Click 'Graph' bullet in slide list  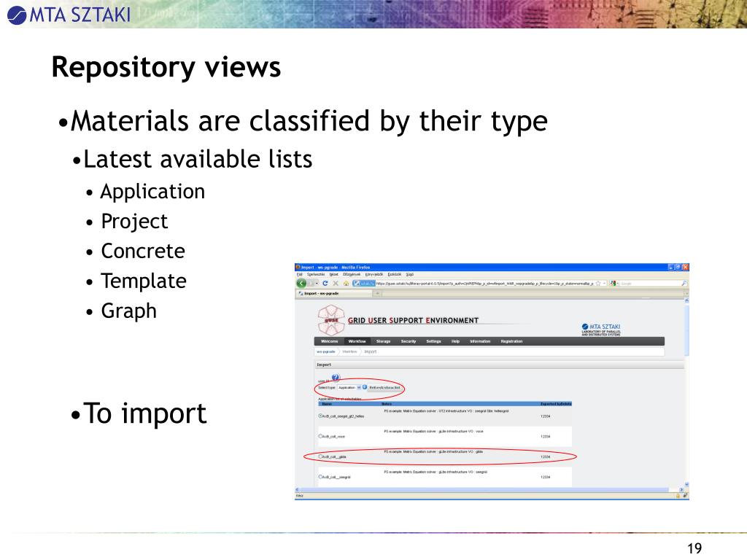click(x=128, y=311)
